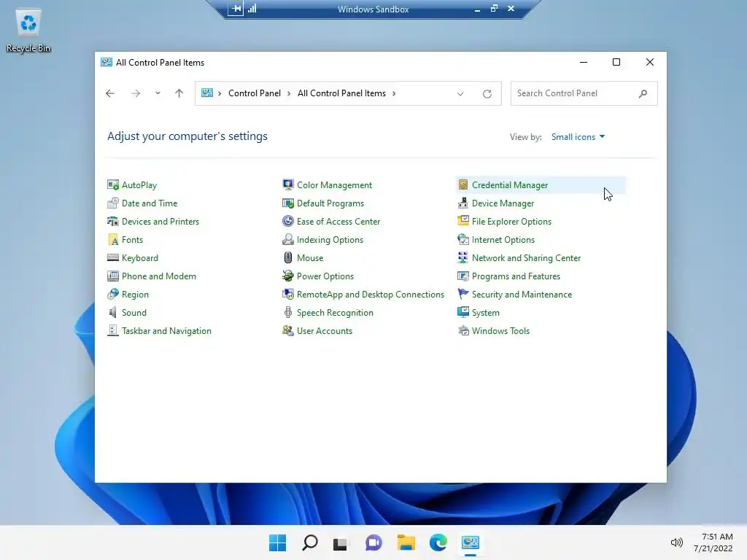Launch Microsoft Edge from the taskbar
The image size is (747, 560).
[438, 542]
